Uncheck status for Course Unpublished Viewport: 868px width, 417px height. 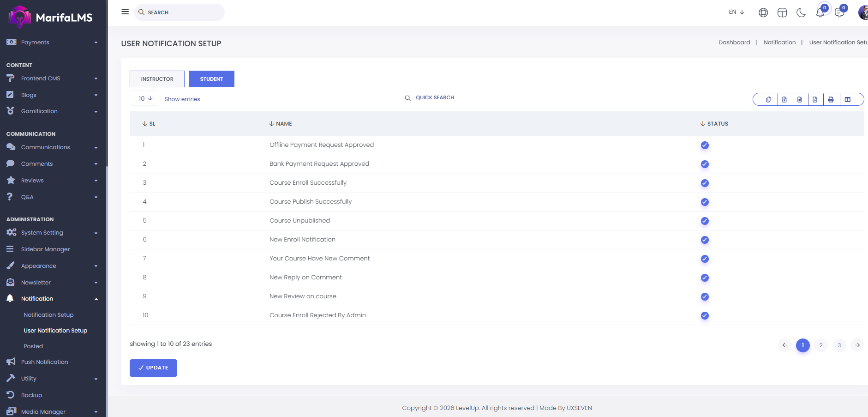click(705, 221)
